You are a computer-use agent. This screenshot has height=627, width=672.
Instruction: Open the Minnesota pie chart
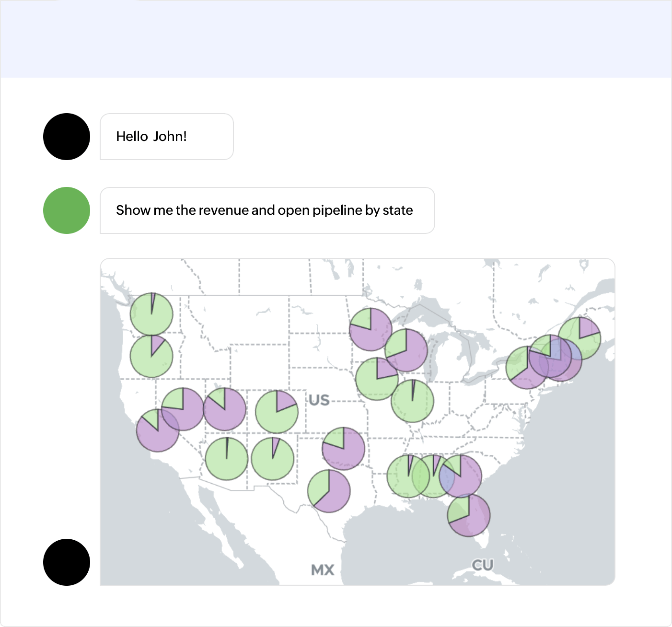371,329
